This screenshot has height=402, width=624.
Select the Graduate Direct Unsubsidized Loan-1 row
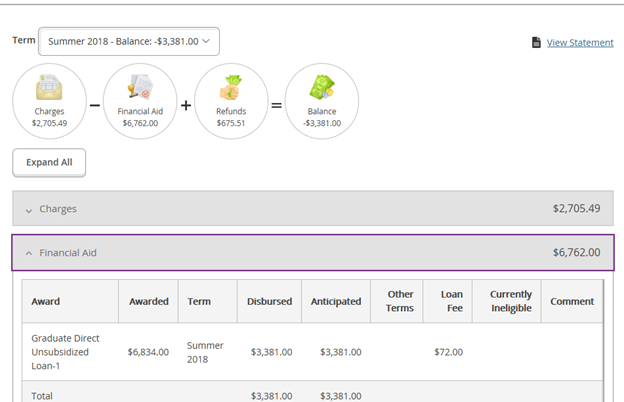point(313,352)
